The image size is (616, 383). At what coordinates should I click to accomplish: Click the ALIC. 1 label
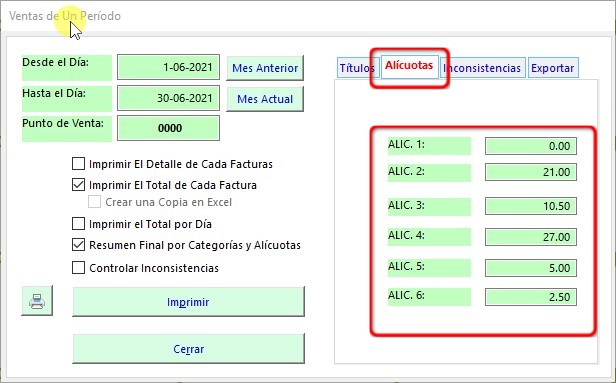429,146
